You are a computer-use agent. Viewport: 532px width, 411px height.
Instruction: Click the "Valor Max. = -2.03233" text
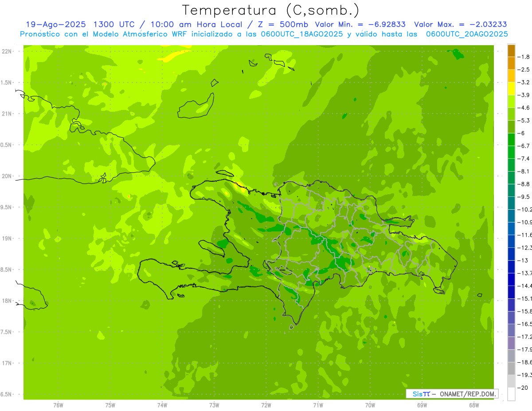click(x=461, y=24)
